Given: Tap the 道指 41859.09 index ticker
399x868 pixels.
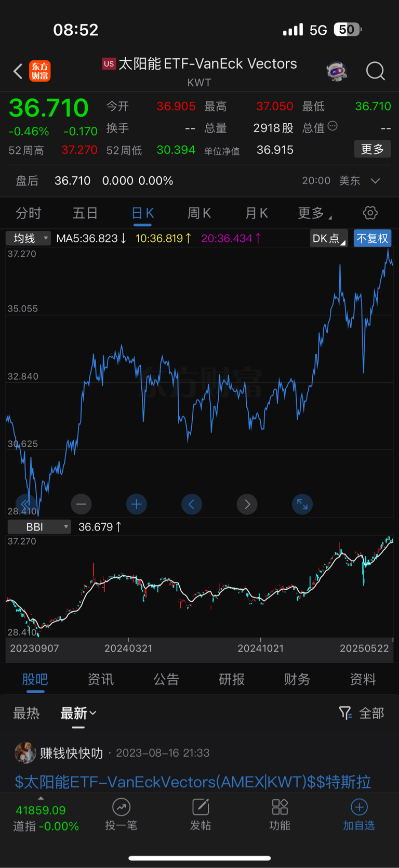Looking at the screenshot, I should click(x=46, y=818).
